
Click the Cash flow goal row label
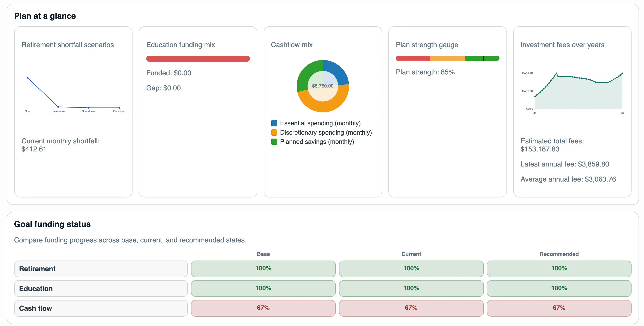click(101, 308)
